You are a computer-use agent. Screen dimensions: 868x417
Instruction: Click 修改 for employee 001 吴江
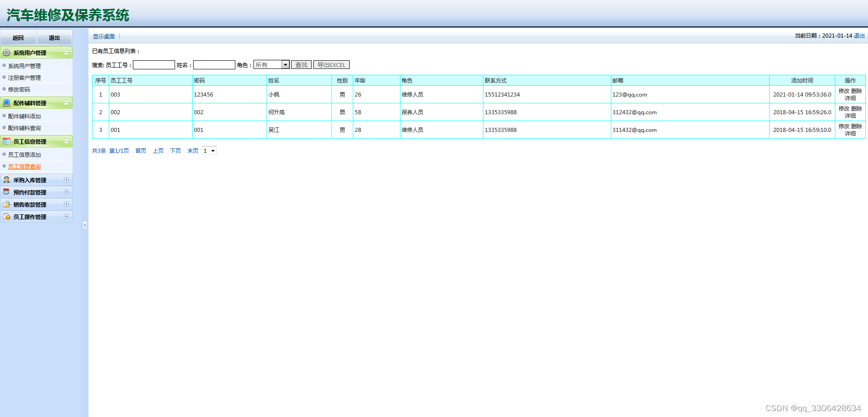[844, 126]
